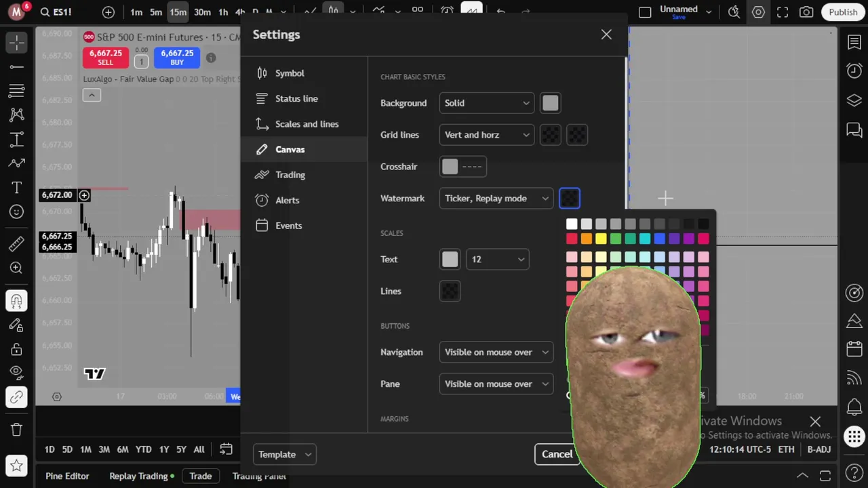Switch to 1h timeframe
The height and width of the screenshot is (488, 868).
[x=223, y=12]
